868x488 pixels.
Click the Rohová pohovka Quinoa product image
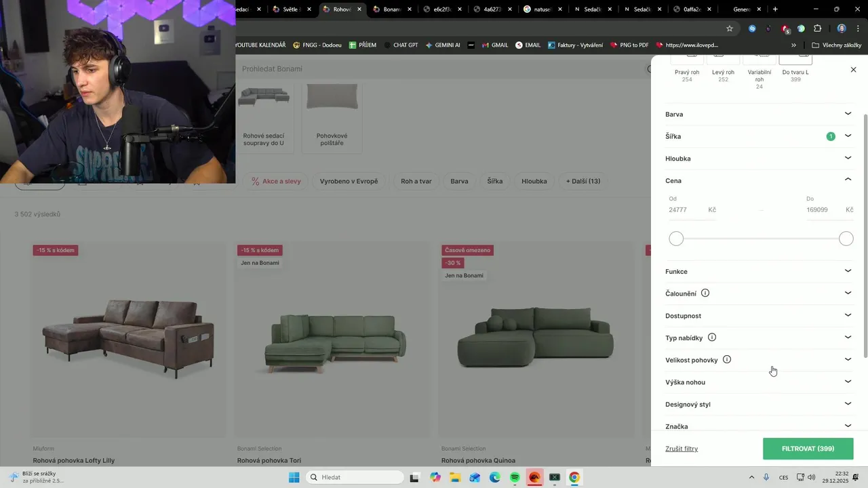point(536,339)
